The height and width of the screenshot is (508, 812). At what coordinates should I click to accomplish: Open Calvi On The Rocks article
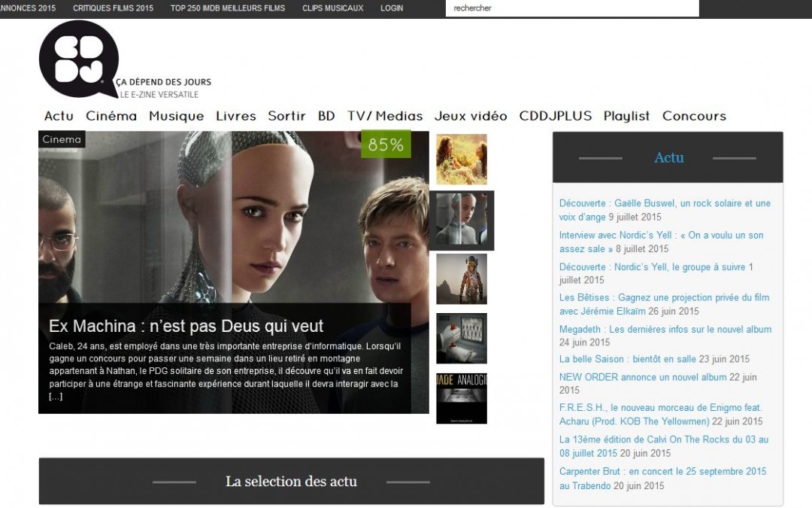pos(664,446)
